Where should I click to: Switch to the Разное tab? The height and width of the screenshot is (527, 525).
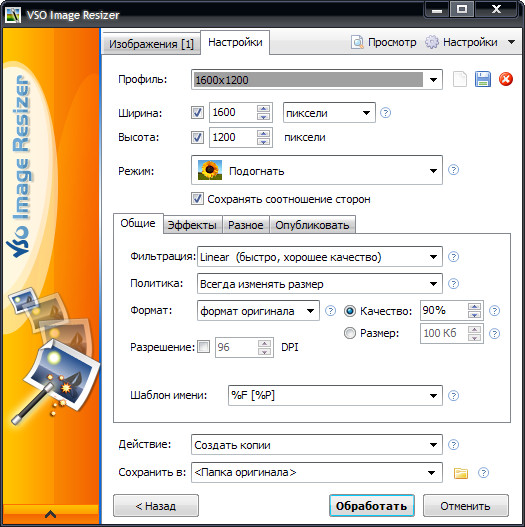pos(246,225)
